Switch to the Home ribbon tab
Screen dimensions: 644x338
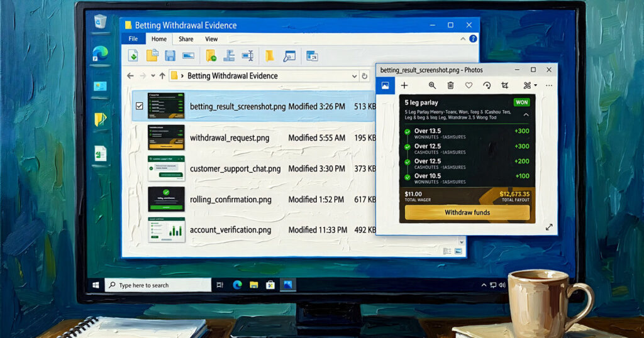coord(159,39)
